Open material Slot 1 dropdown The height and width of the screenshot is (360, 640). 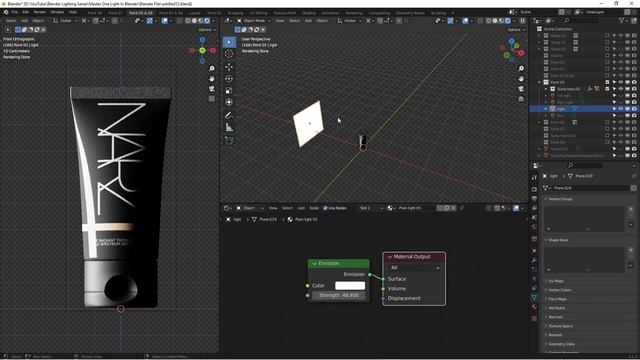point(371,208)
